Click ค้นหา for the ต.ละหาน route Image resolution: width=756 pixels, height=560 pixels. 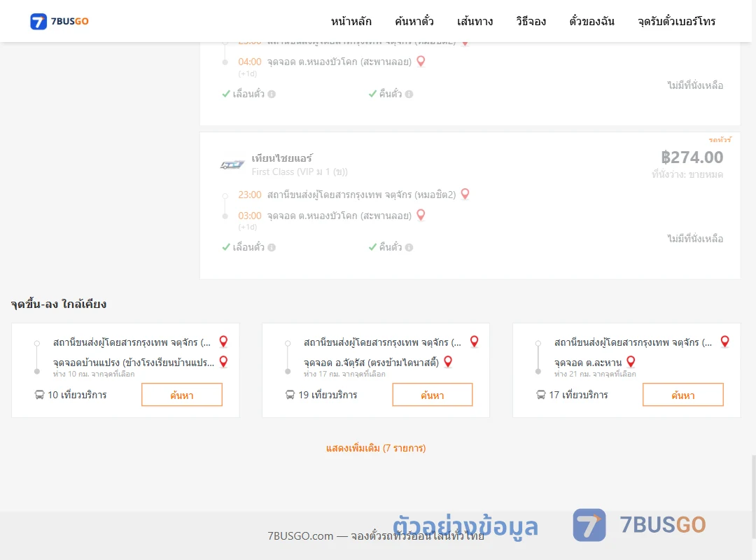coord(682,395)
